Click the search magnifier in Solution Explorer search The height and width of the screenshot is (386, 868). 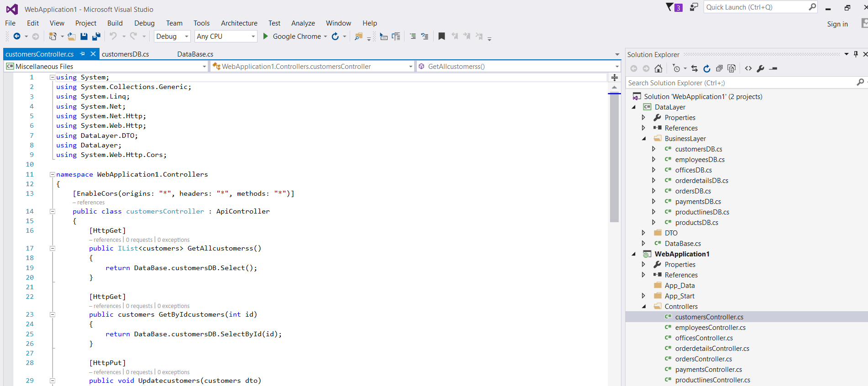click(860, 83)
